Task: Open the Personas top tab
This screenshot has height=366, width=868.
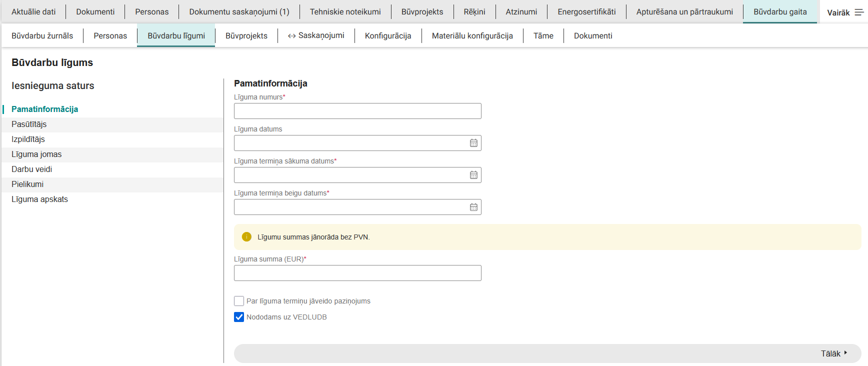Action: point(152,11)
